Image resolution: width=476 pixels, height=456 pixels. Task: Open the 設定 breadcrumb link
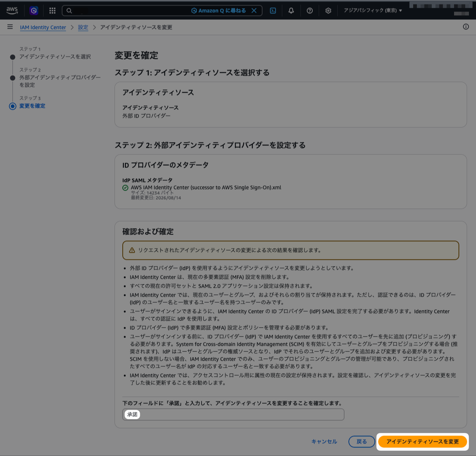(x=83, y=27)
